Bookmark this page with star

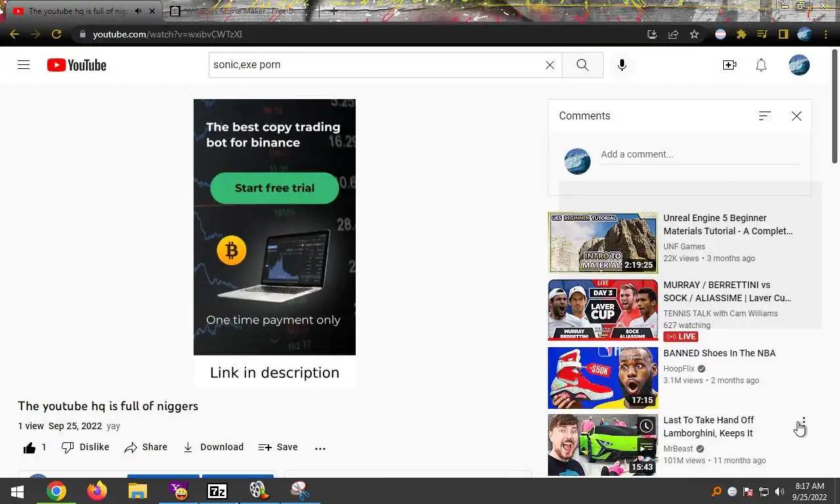pos(694,34)
